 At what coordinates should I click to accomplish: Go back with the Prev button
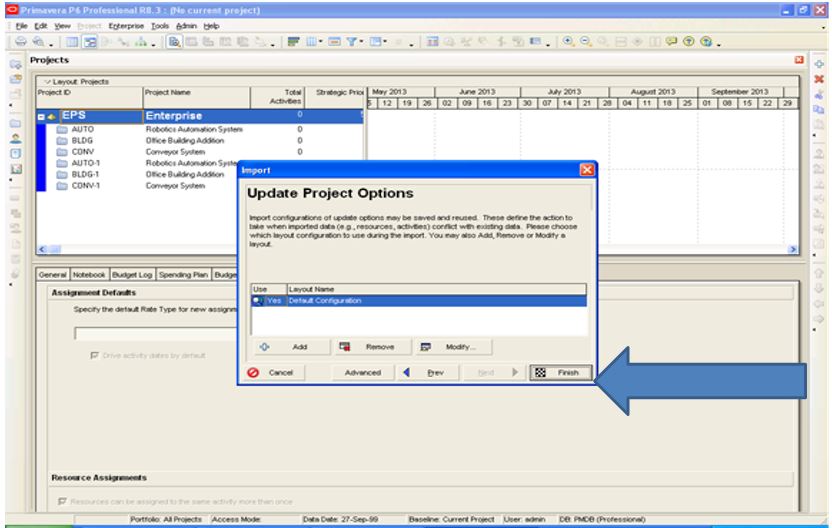(425, 372)
